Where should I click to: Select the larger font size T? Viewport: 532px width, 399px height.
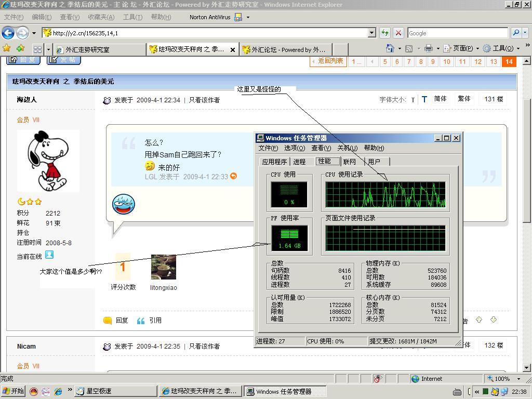pyautogui.click(x=424, y=99)
